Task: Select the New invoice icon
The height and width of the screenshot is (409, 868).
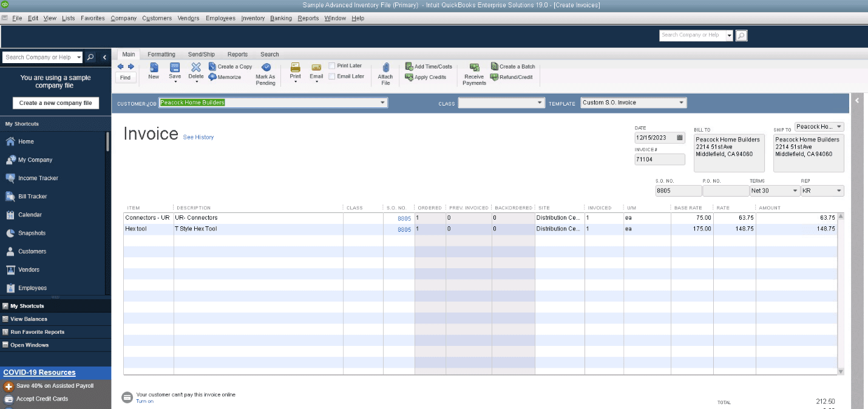Action: 153,71
